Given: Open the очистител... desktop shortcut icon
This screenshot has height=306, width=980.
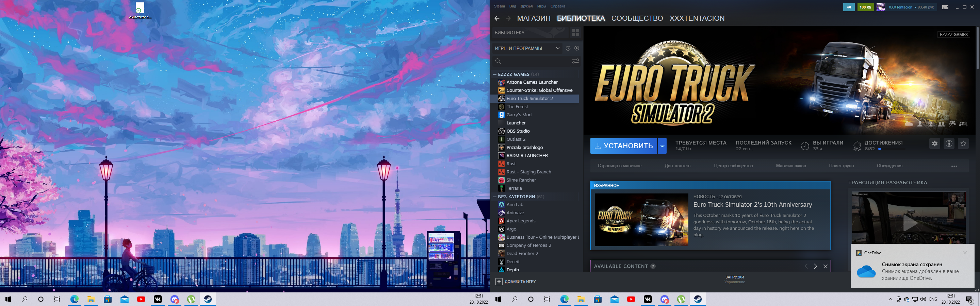Looking at the screenshot, I should pyautogui.click(x=140, y=11).
